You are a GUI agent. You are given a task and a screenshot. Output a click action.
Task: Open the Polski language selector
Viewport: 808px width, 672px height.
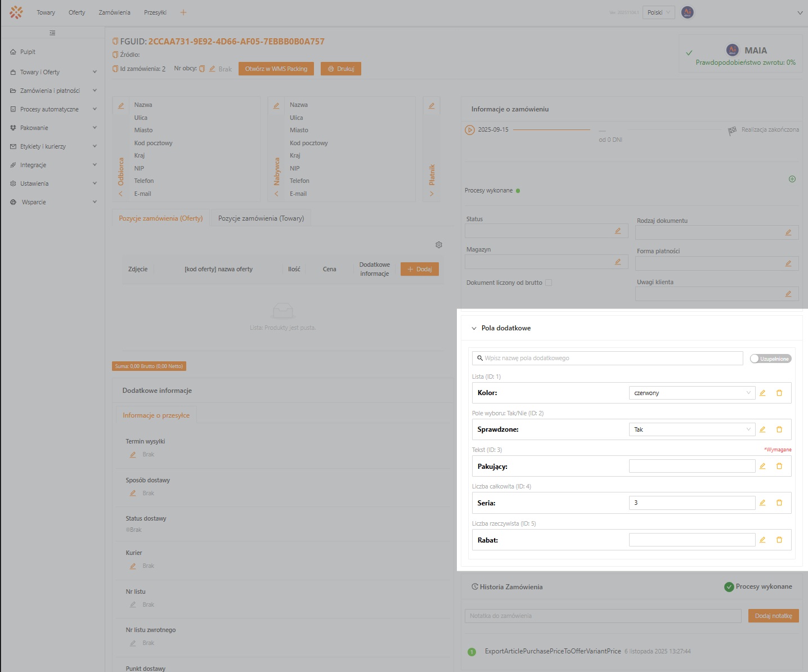tap(658, 12)
